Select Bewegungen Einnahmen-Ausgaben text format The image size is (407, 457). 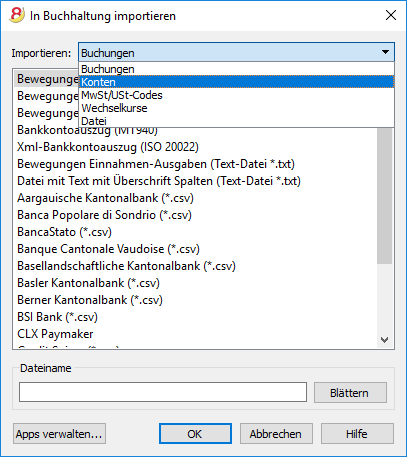[x=156, y=164]
